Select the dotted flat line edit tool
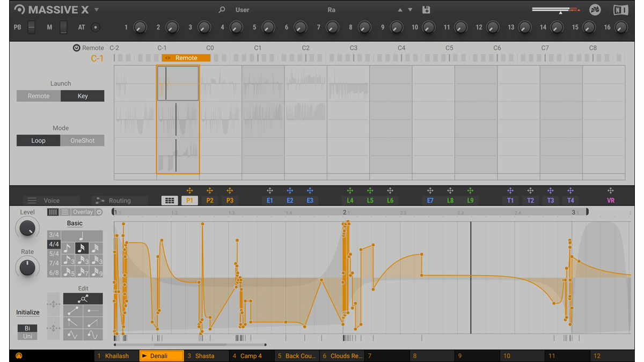 click(93, 311)
